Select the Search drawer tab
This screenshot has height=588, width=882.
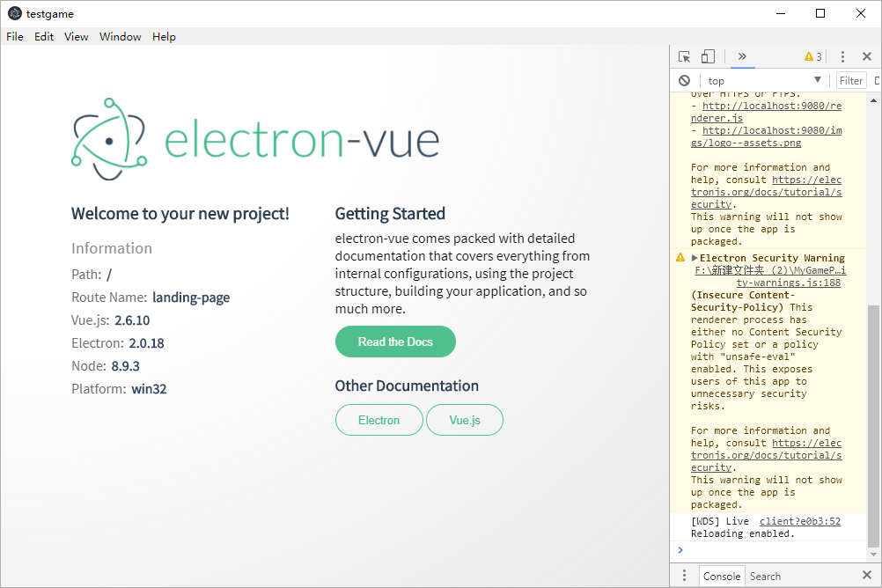(x=765, y=577)
